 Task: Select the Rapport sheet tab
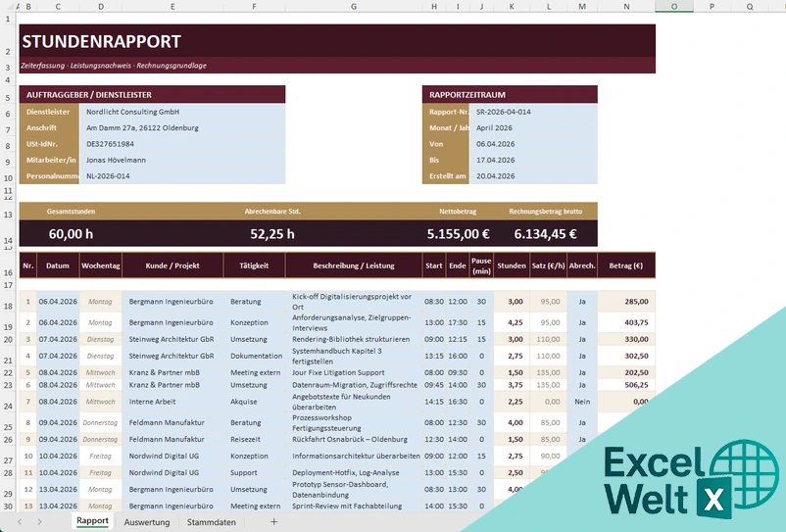[92, 520]
